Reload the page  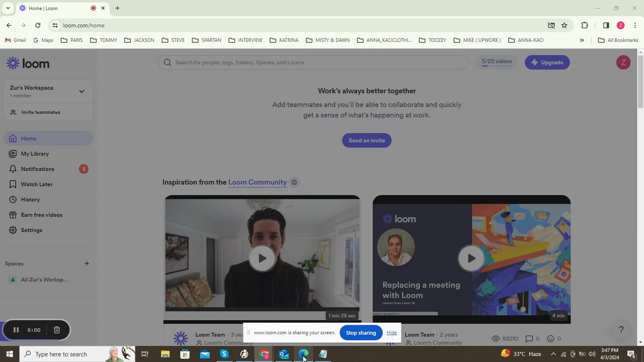click(38, 25)
